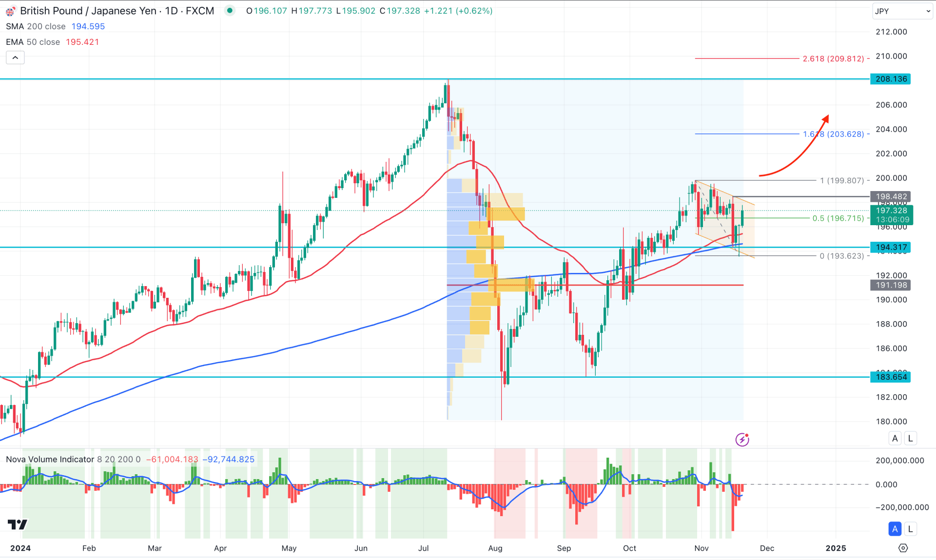Open the JPY currency dropdown

(902, 11)
